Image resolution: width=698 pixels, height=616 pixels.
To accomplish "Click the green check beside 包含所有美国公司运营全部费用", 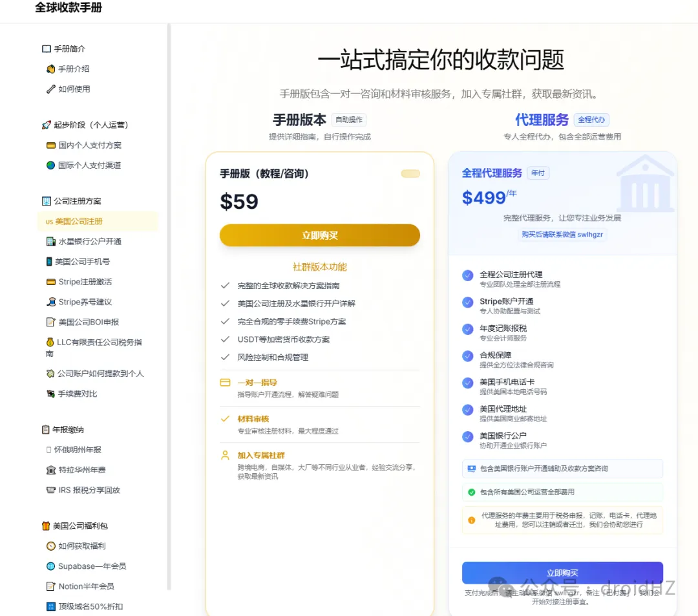I will (x=472, y=492).
